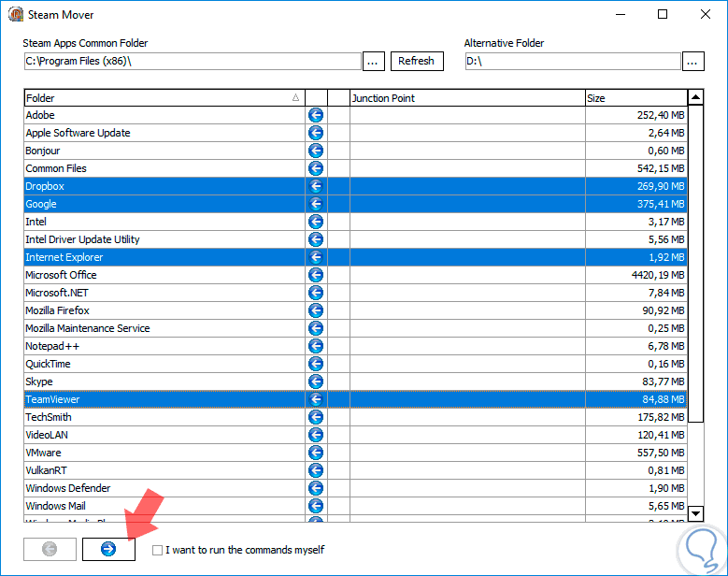Click the vertical scrollbar thumb
Screen dimensions: 728x576
click(695, 264)
